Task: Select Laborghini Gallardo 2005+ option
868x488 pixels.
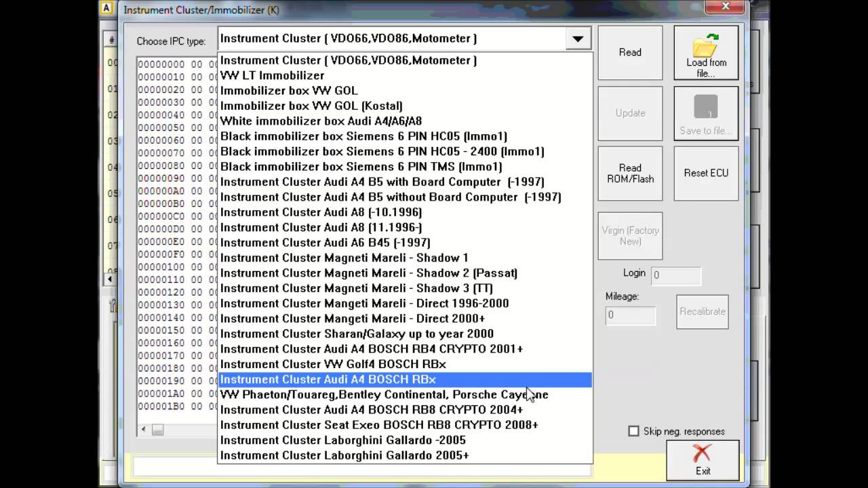Action: [405, 455]
